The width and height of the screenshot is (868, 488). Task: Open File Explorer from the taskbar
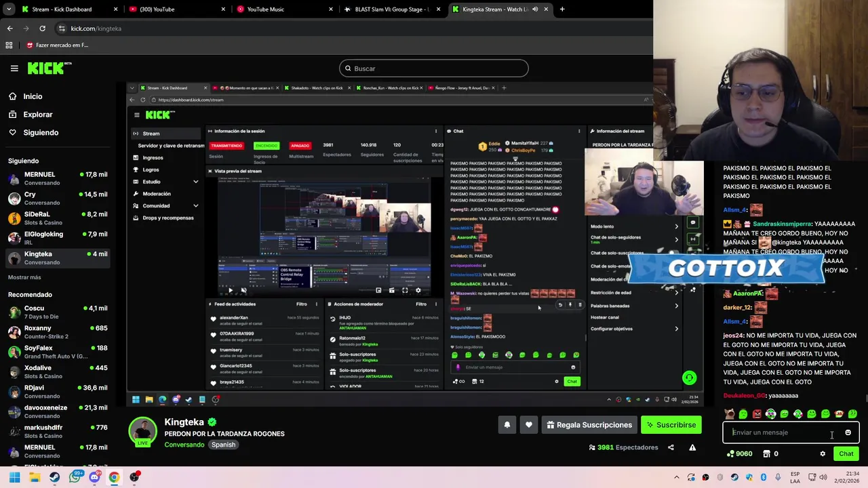35,477
